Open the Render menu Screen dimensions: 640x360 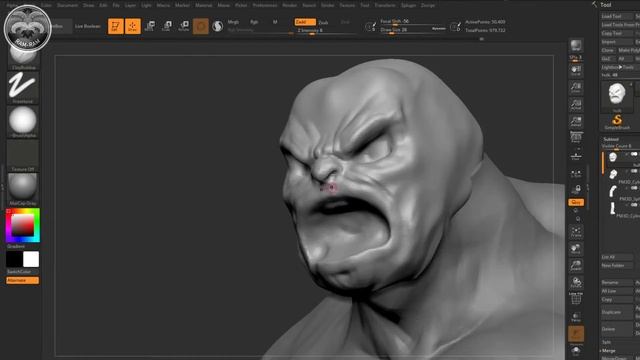pos(289,5)
